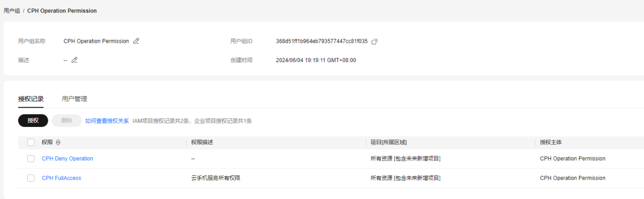Edit the user group name pencil icon
The image size is (644, 199).
pos(136,41)
